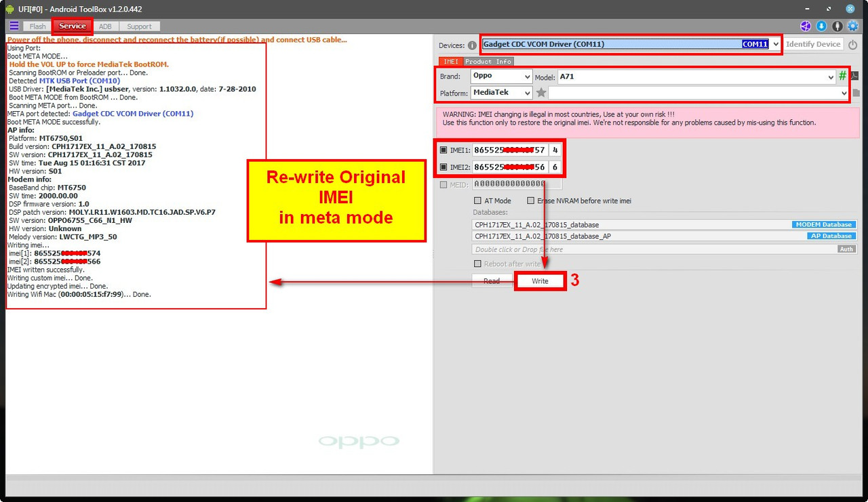
Task: Click 'IMEI written successfully.' log line
Action: click(45, 270)
